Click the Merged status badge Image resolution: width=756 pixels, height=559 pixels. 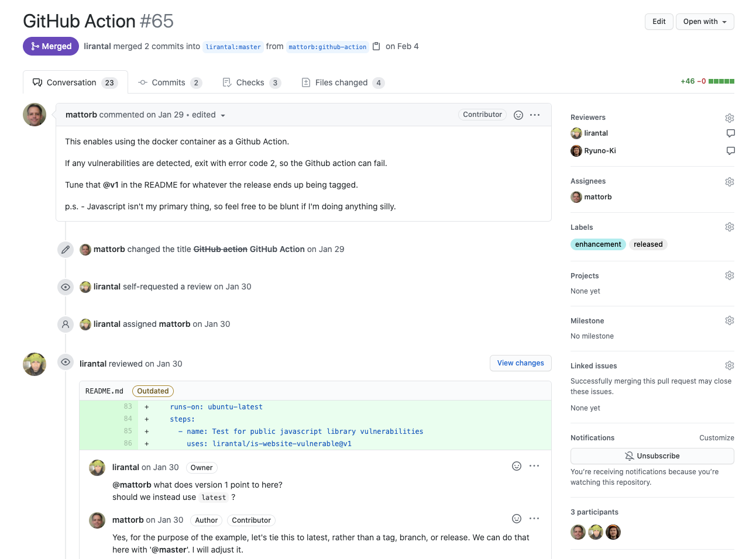click(x=51, y=46)
